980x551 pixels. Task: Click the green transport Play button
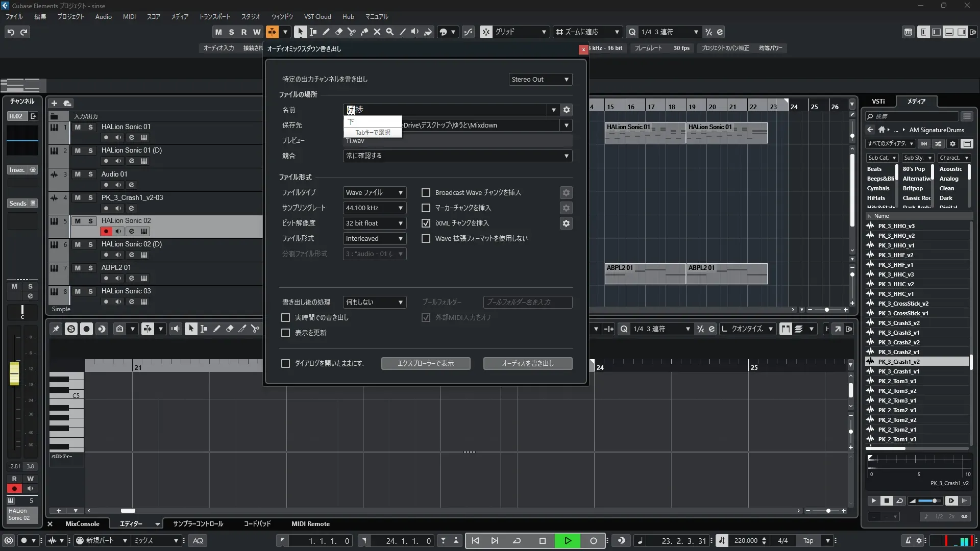click(568, 541)
